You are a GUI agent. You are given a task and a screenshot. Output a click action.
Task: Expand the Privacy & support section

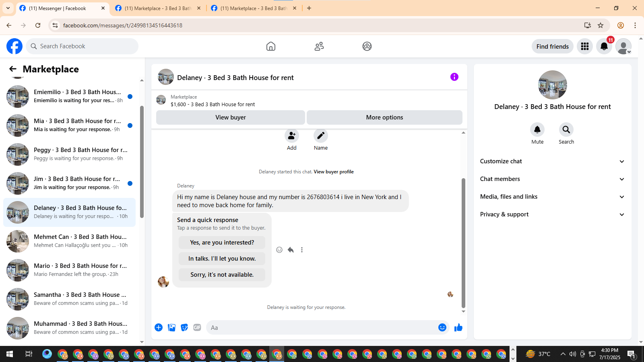[x=552, y=214]
